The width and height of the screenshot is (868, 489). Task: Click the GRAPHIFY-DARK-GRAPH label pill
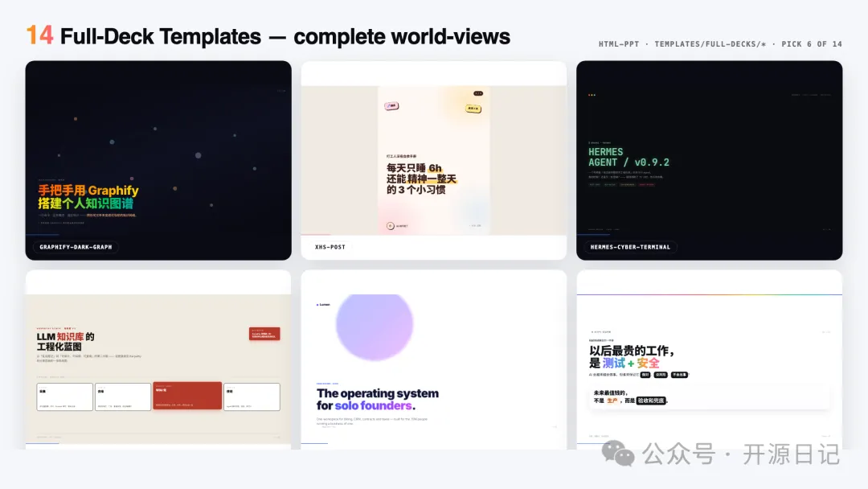76,247
